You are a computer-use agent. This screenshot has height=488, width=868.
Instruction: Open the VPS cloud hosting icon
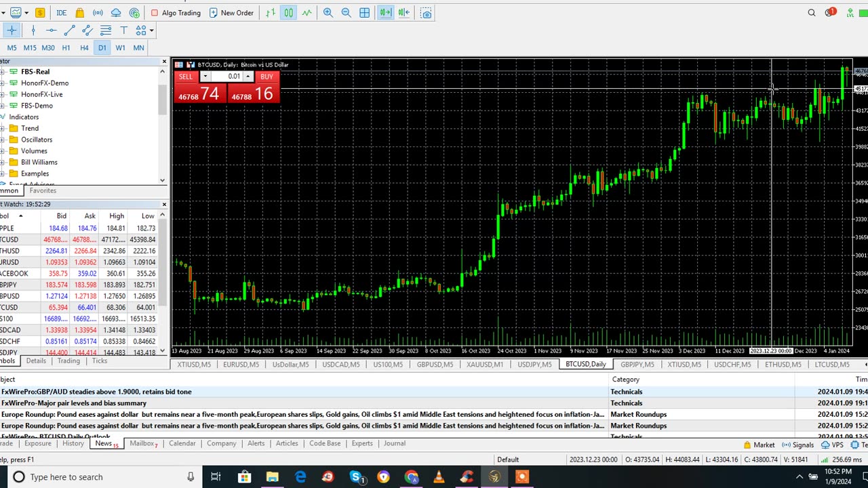coord(116,13)
